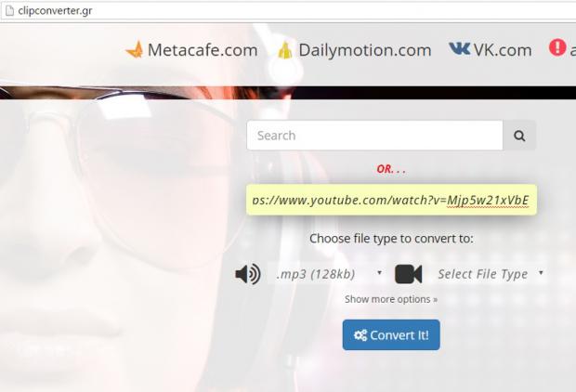Click the YouTube URL input box
Viewport: 576px width, 392px height.
pos(390,200)
